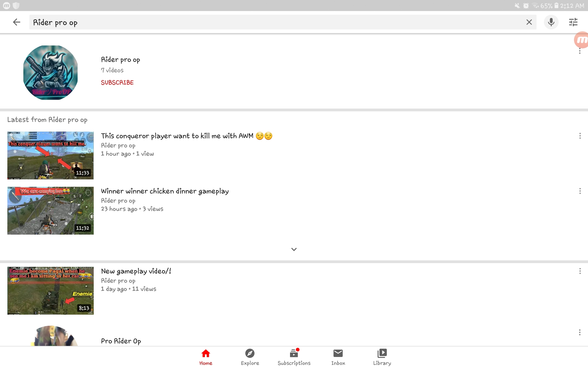The width and height of the screenshot is (588, 368).
Task: Open Pro Rider Op channel avatar
Action: point(55,336)
